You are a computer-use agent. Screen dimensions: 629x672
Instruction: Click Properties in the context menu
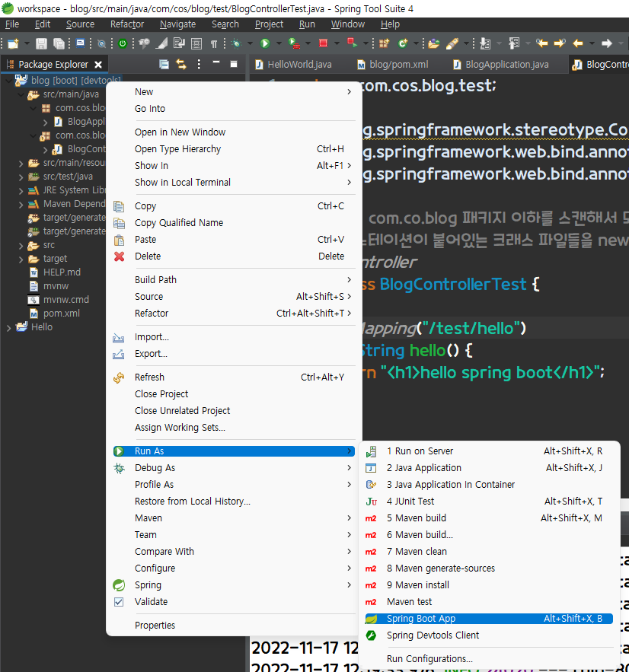pos(234,626)
